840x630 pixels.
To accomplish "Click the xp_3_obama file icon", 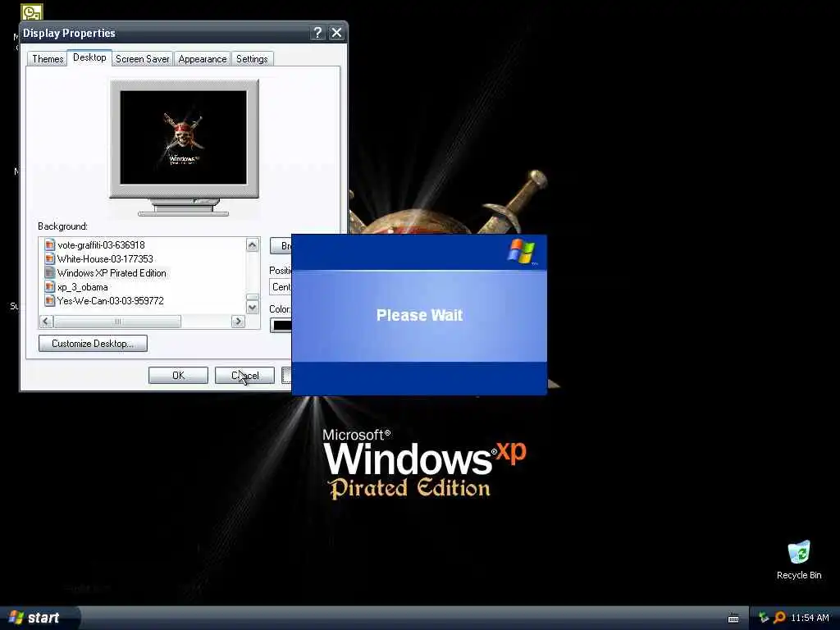I will point(50,286).
